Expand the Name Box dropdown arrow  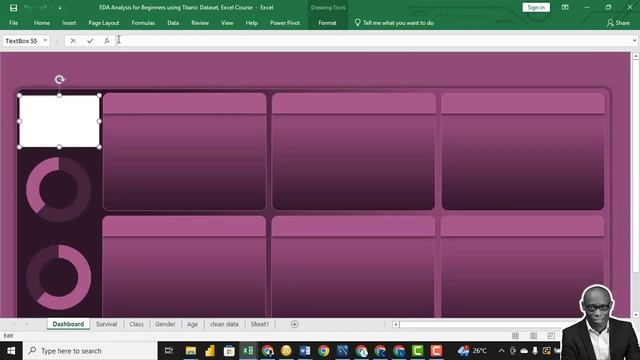45,41
